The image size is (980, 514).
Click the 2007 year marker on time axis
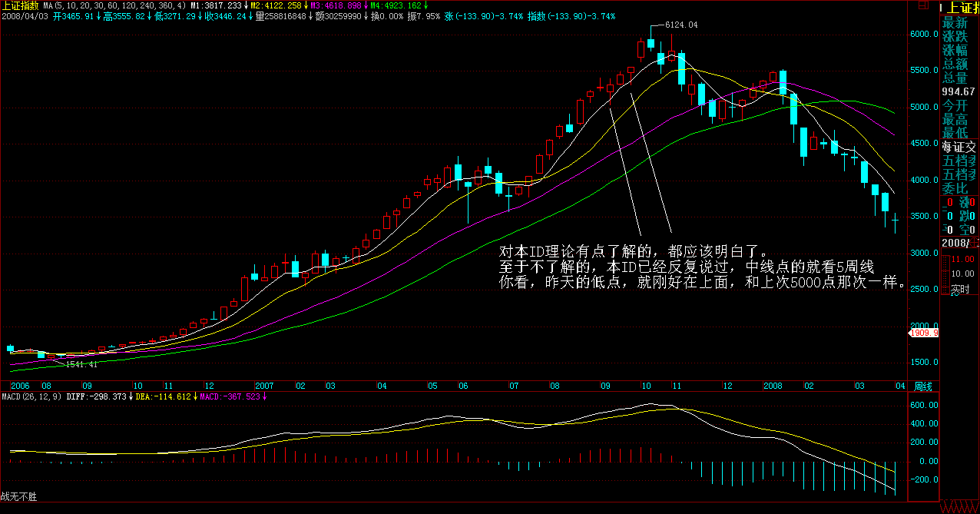(x=264, y=386)
